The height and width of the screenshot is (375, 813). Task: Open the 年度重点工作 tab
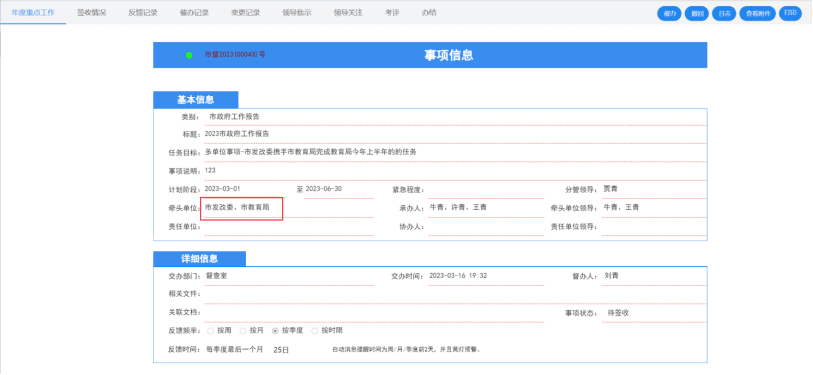coord(33,12)
